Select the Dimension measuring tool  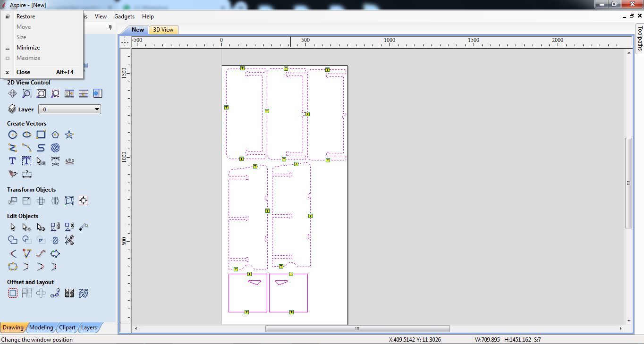pos(27,174)
